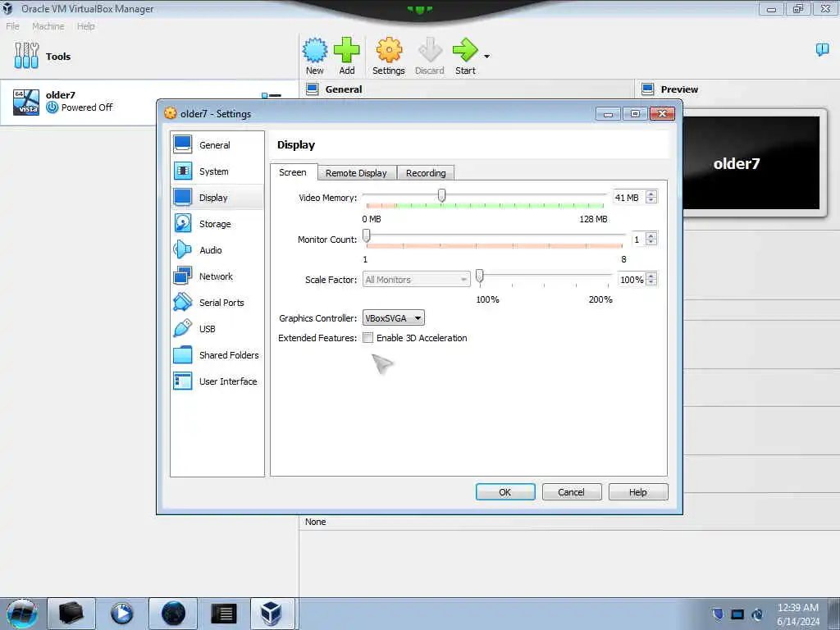Viewport: 840px width, 630px height.
Task: Click the Monitor Count slider handle
Action: pos(367,235)
